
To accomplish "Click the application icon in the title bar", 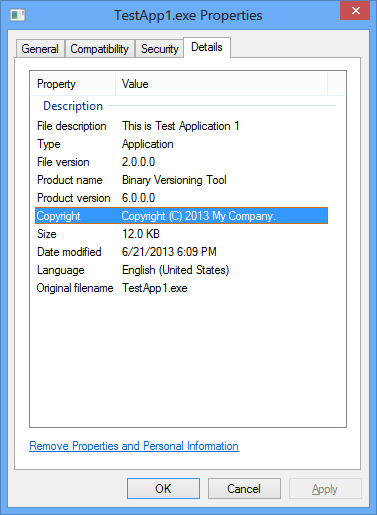I will (x=18, y=15).
